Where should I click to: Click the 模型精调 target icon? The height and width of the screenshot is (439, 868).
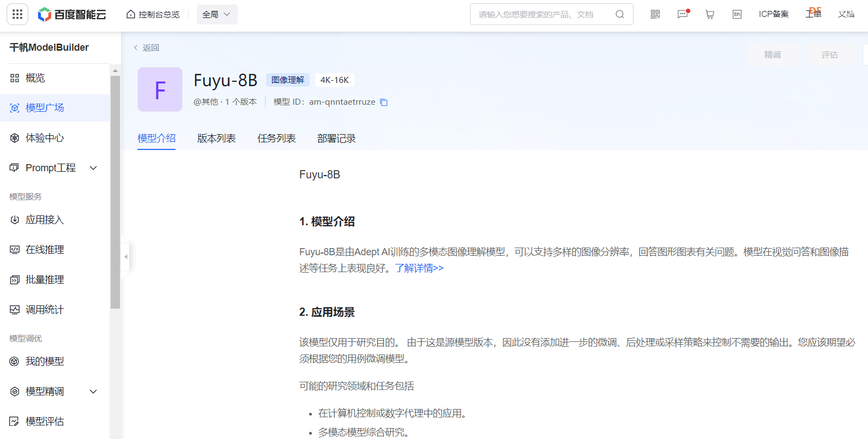[15, 392]
